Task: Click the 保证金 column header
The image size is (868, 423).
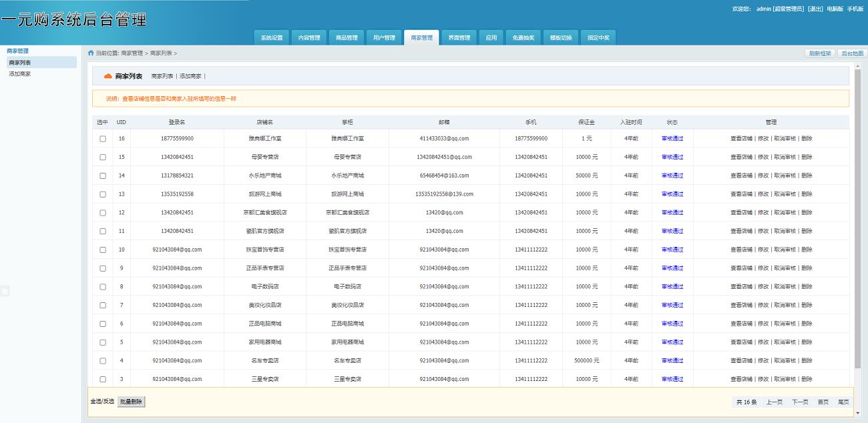Action: coord(586,122)
